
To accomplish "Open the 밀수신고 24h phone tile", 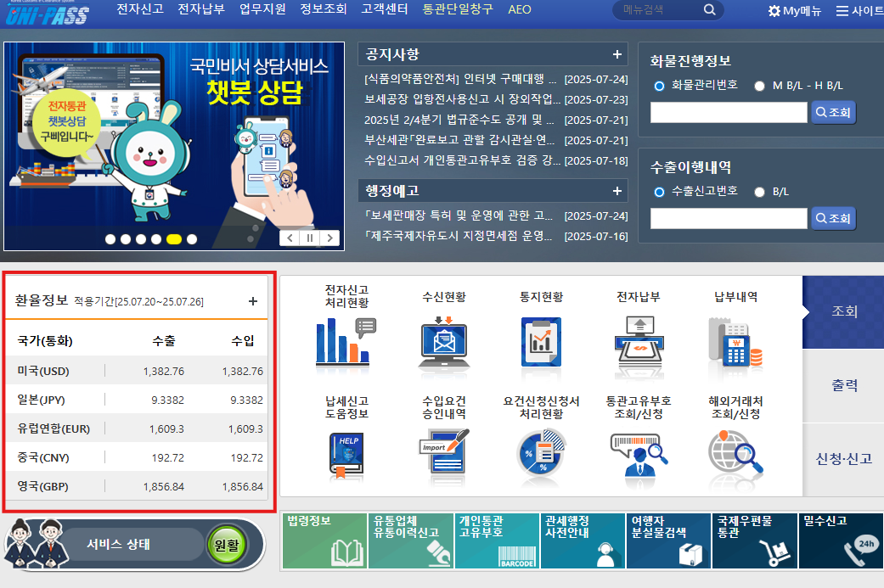I will click(842, 540).
